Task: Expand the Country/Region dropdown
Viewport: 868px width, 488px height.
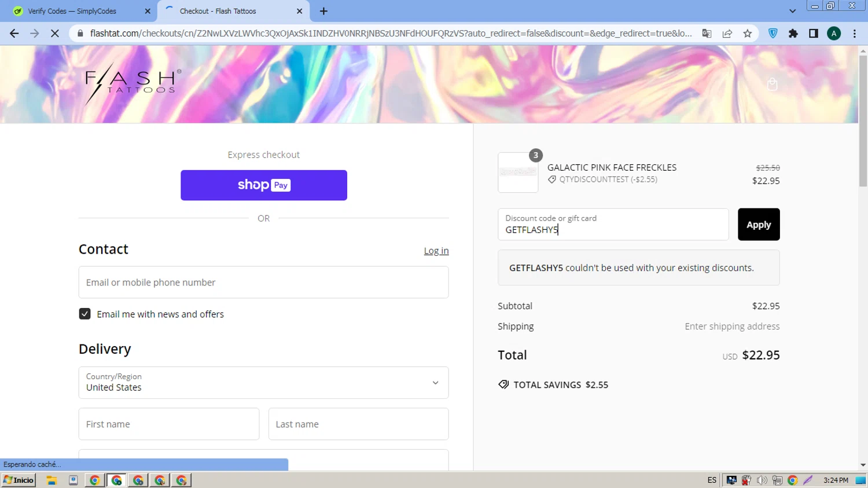Action: [263, 383]
